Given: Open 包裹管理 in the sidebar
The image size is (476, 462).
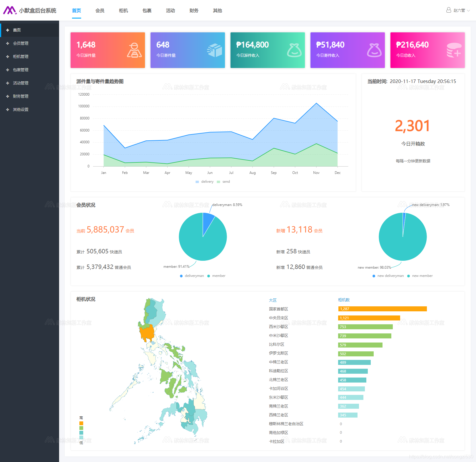Looking at the screenshot, I should tap(29, 70).
